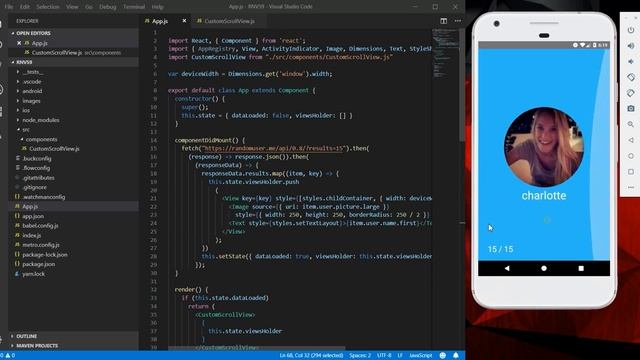Click the emulator power button
The width and height of the screenshot is (640, 360).
631,30
